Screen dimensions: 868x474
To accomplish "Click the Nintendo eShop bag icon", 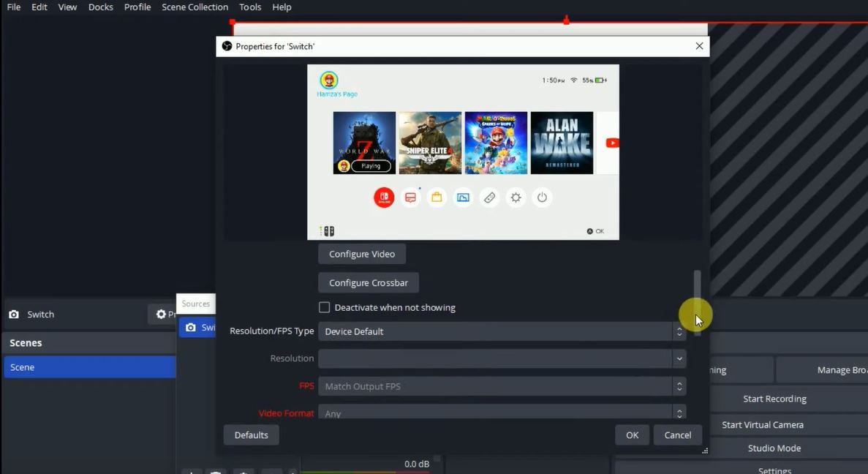I will [x=437, y=197].
